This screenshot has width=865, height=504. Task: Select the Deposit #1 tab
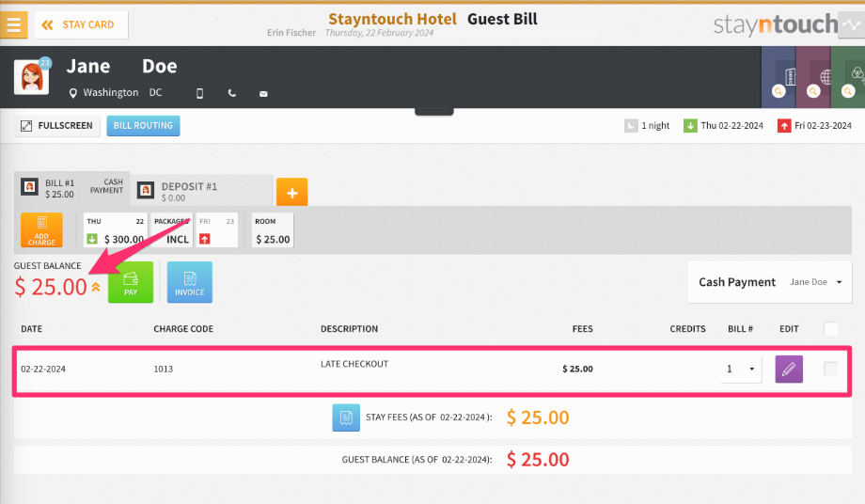click(202, 191)
